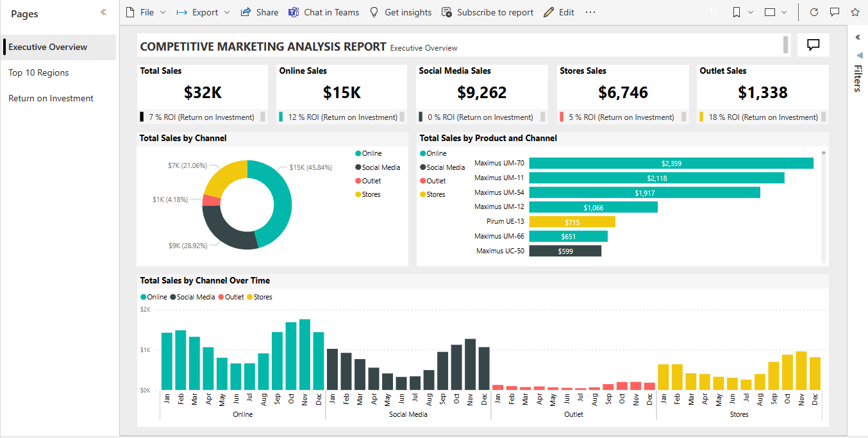Click the star icon to favorite this report
Viewport: 868px width, 438px height.
(x=856, y=12)
